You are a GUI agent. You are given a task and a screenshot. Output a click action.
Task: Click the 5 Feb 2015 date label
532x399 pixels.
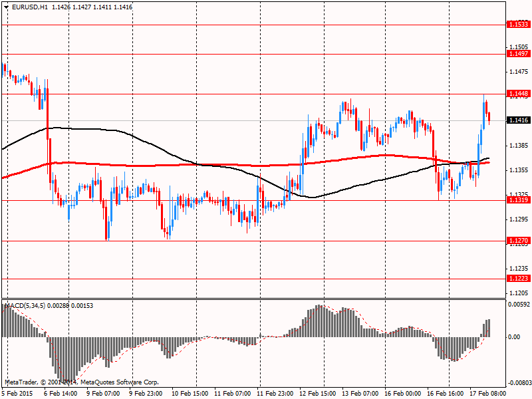(x=17, y=394)
